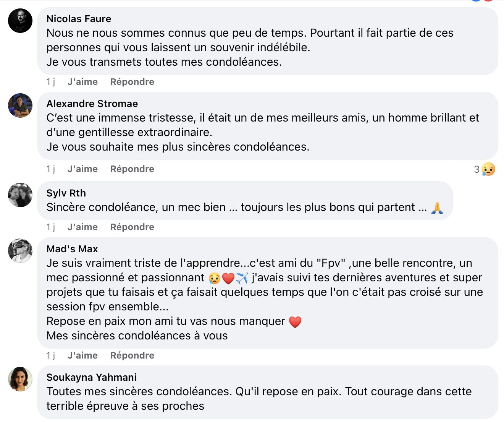Open sad reaction count on Alexandre's comment
Viewport: 504px width, 422px height.
485,169
